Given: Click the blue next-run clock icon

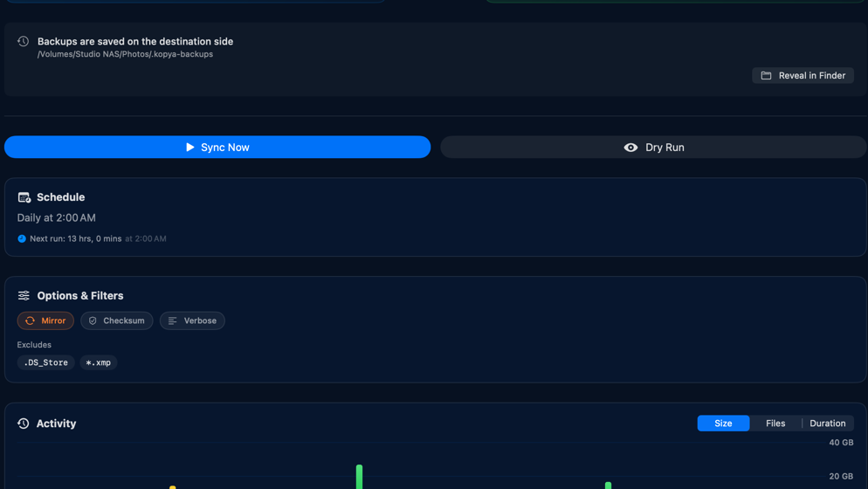Looking at the screenshot, I should pyautogui.click(x=22, y=238).
